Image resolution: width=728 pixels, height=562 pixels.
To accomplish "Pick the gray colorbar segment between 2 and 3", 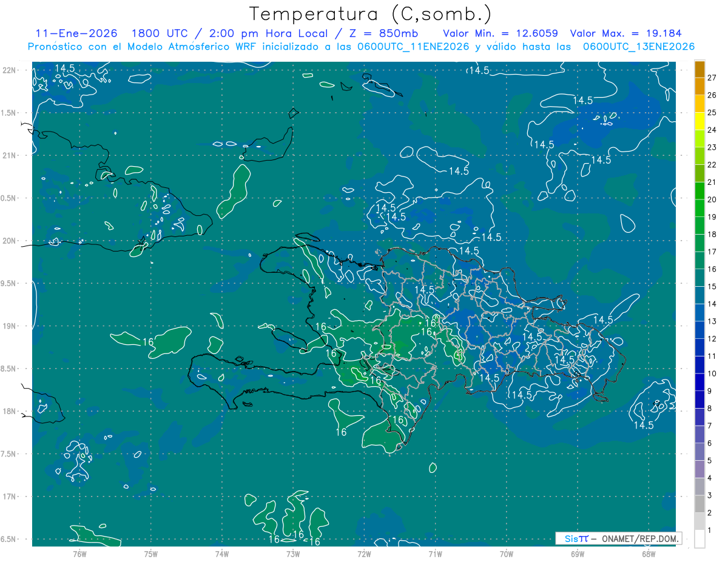I will pyautogui.click(x=699, y=504).
